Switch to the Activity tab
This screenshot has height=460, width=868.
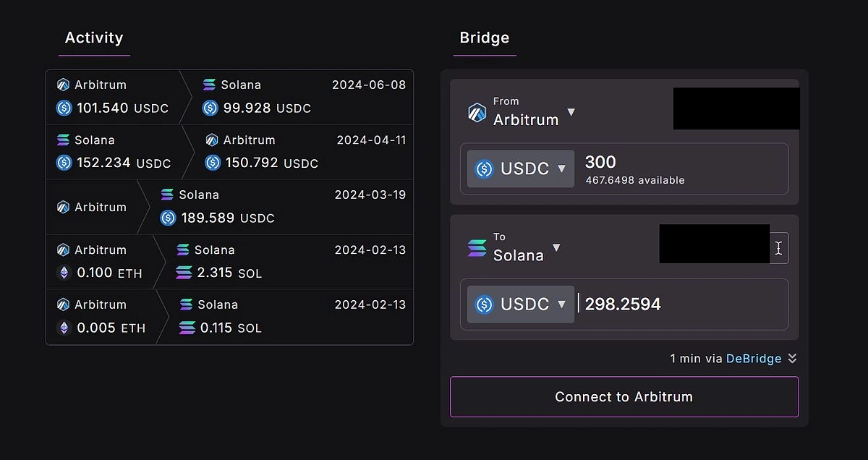pos(94,38)
